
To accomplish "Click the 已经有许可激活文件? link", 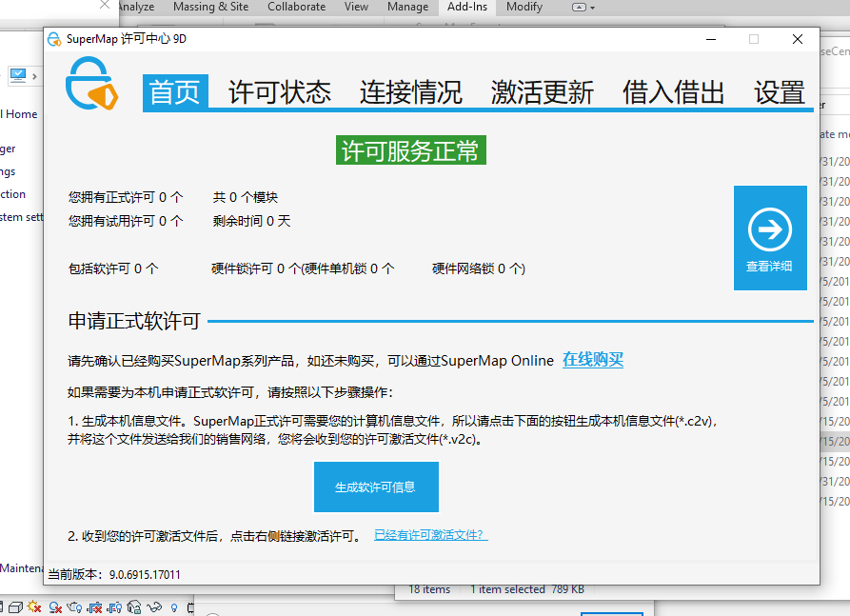I will (431, 535).
